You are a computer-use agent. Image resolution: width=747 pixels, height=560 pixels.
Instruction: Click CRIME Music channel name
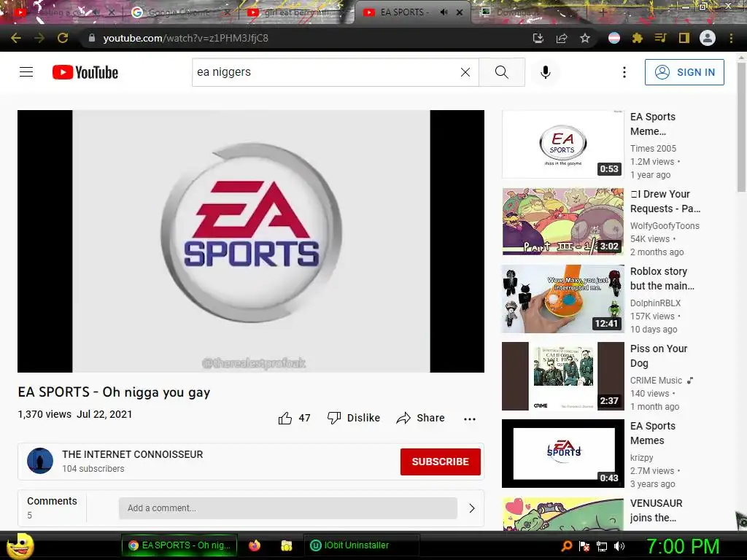point(656,381)
